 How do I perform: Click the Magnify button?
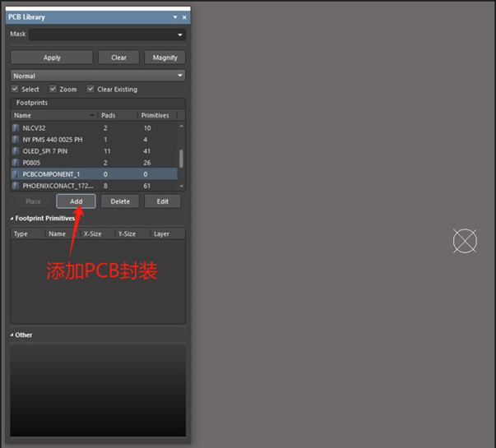pyautogui.click(x=165, y=58)
